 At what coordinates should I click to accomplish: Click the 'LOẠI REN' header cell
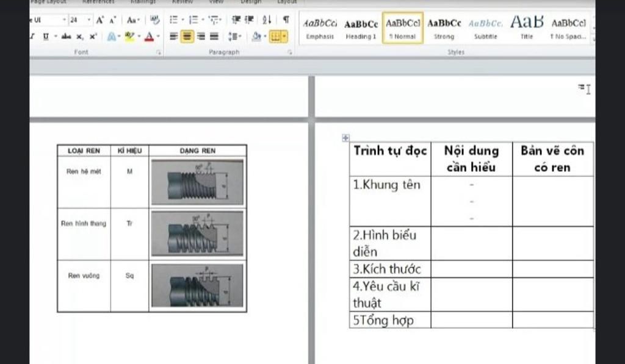(x=84, y=151)
